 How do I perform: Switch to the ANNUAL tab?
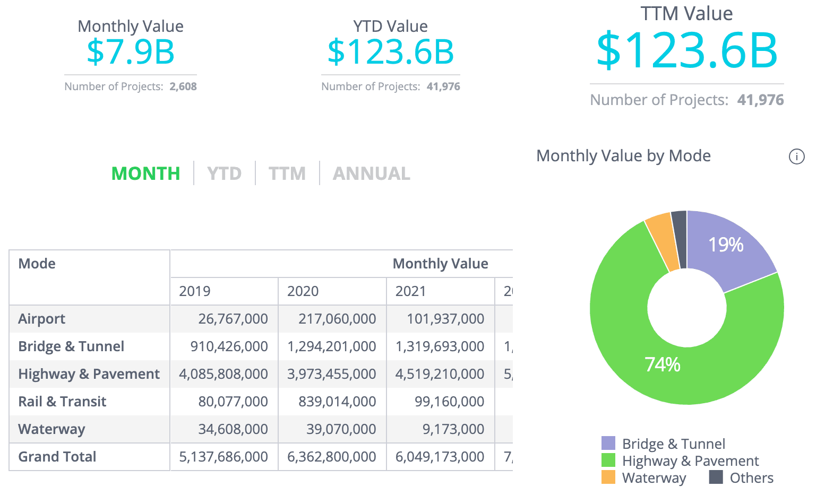[x=372, y=173]
